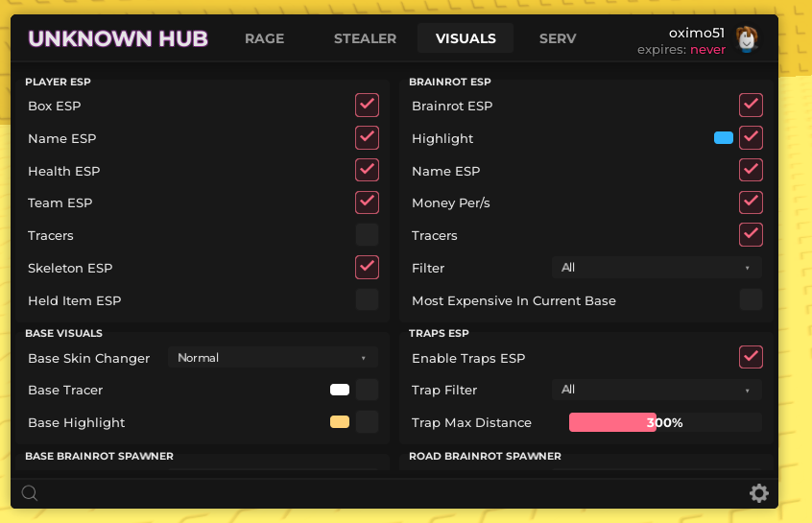Open the STEALER tab
Image resolution: width=812 pixels, height=523 pixels.
(x=365, y=39)
